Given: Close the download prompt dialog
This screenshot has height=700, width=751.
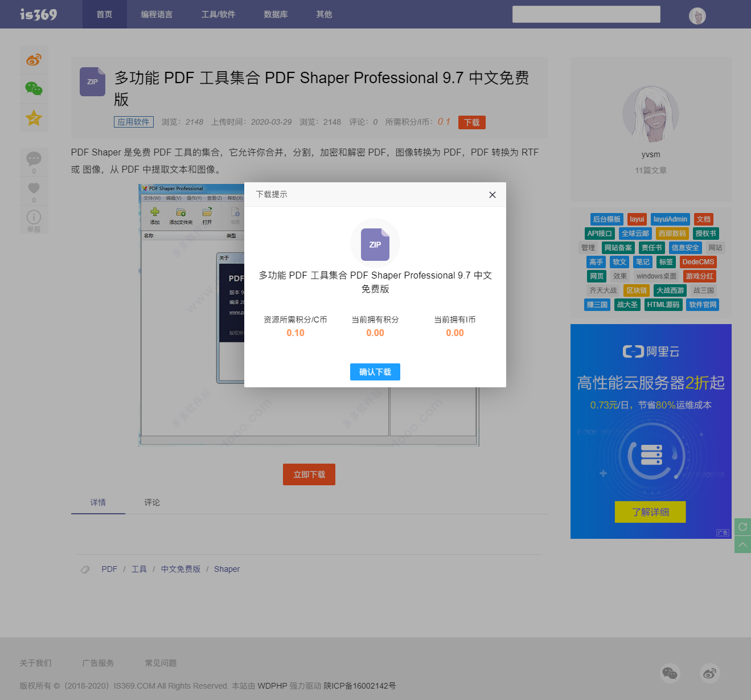Looking at the screenshot, I should (x=493, y=195).
